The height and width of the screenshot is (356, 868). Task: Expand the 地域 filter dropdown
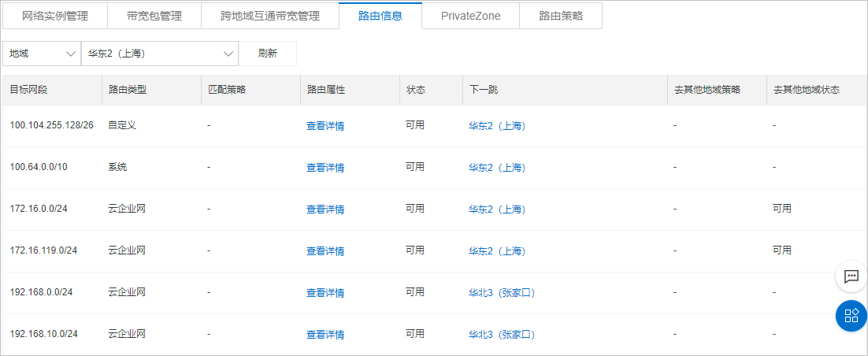click(x=42, y=54)
